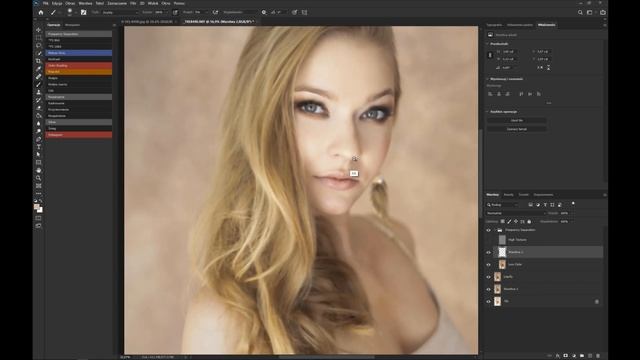Open the Plik menu
The height and width of the screenshot is (360, 640).
tap(46, 3)
